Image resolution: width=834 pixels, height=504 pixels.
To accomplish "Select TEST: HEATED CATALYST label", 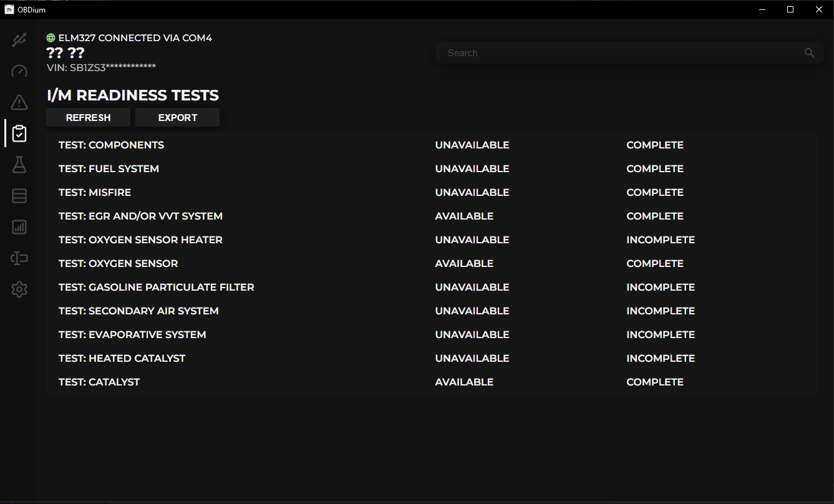I will tap(122, 358).
